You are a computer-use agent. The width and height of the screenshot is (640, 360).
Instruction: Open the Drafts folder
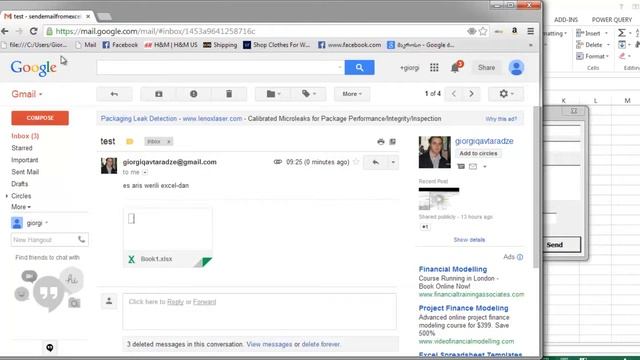(20, 184)
